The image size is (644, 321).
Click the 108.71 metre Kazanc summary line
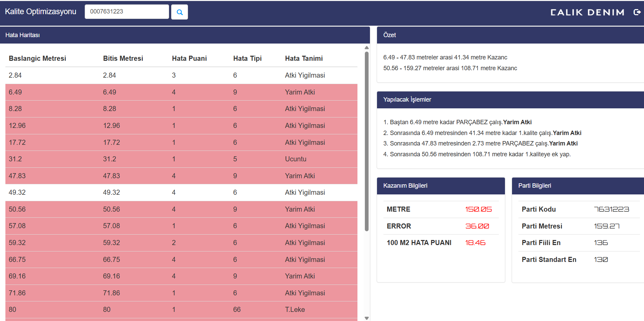pos(450,68)
